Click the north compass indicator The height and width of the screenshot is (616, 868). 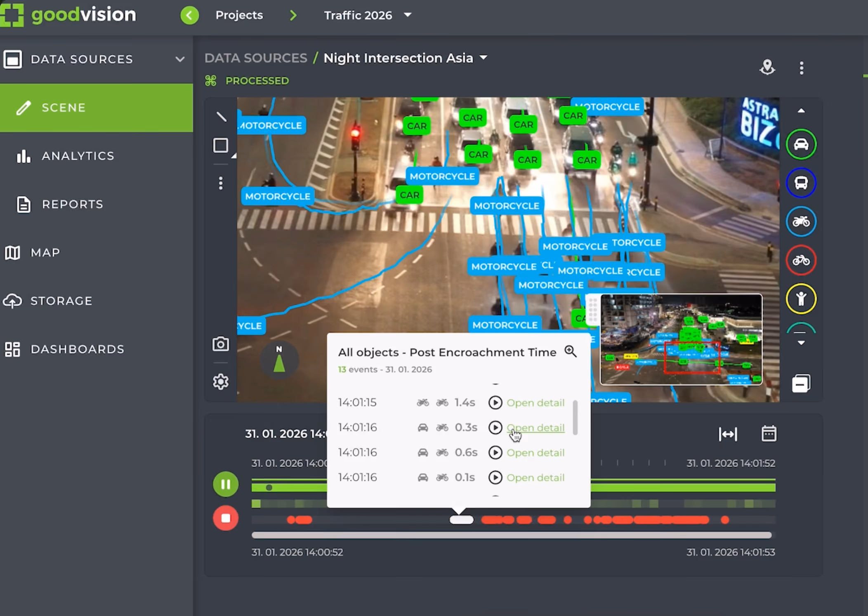279,360
